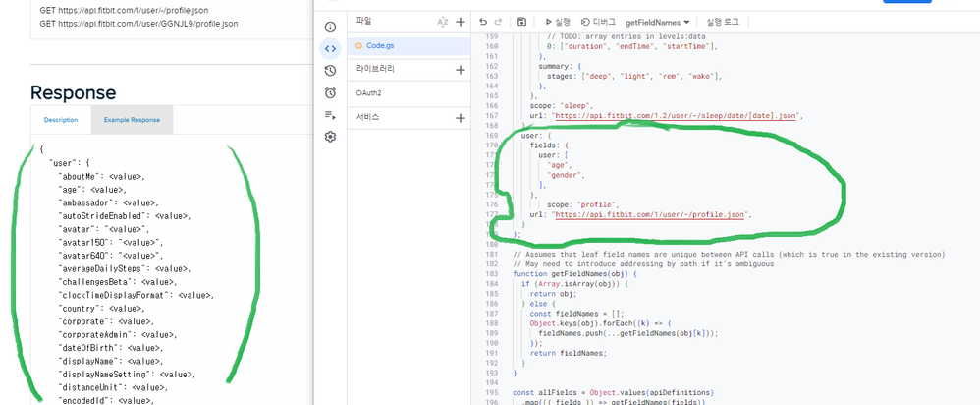Image resolution: width=980 pixels, height=405 pixels.
Task: Open the Triggers alarm clock icon
Action: [330, 93]
